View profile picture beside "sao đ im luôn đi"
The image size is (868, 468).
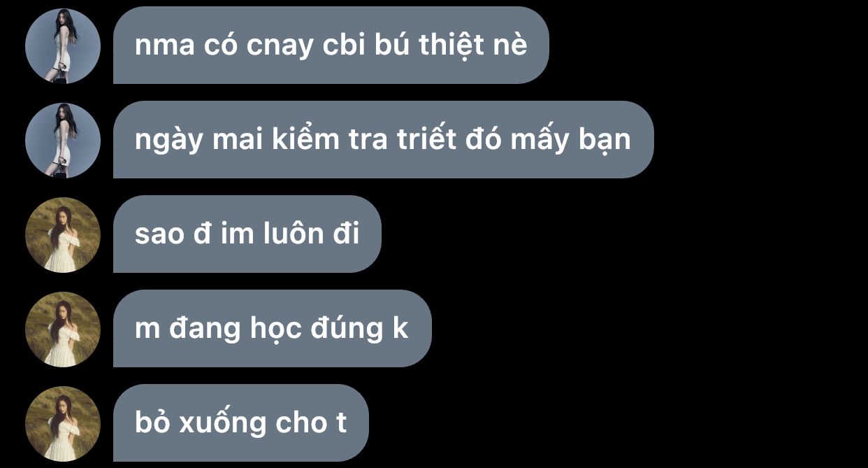pyautogui.click(x=63, y=234)
